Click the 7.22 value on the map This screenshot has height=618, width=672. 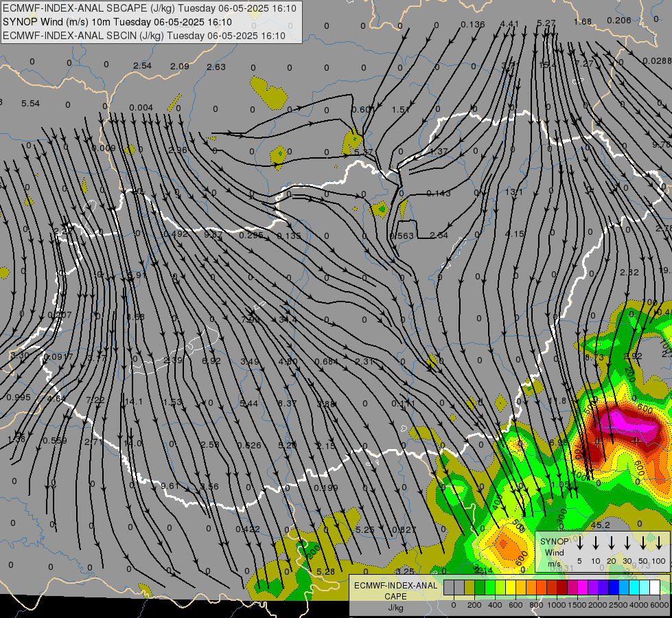click(95, 400)
